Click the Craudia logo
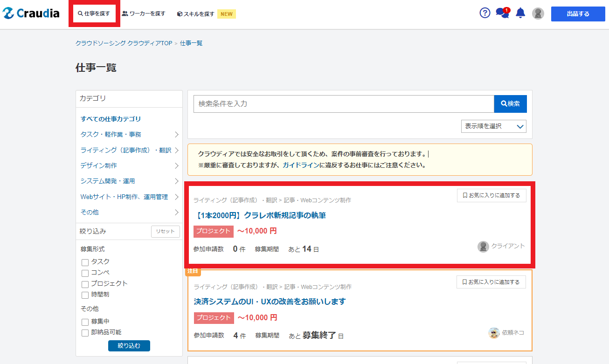 click(x=31, y=14)
